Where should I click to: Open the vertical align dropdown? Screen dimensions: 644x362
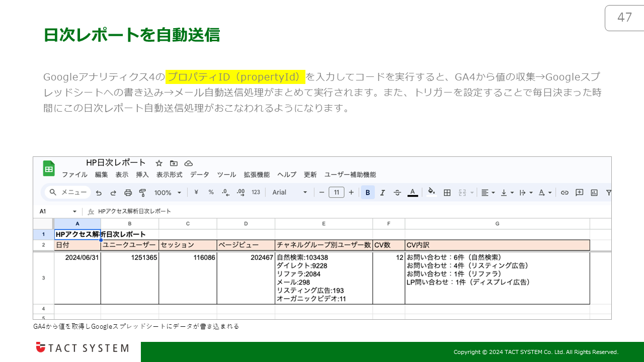coord(507,192)
